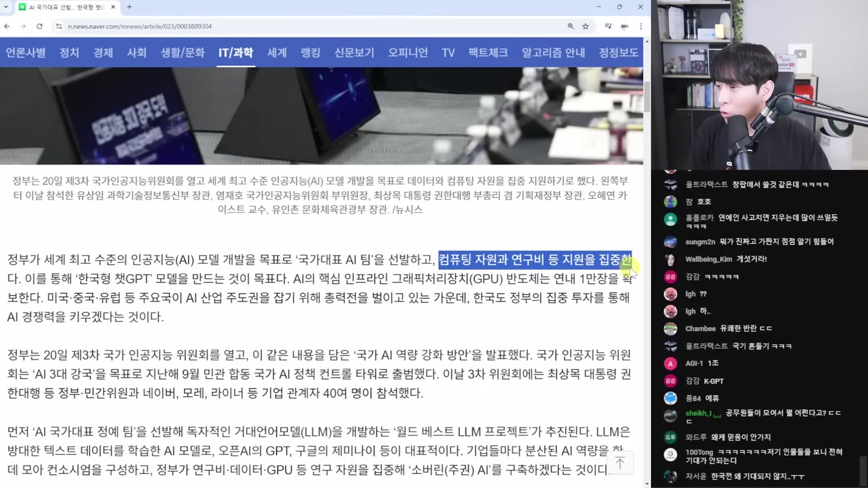Click the photo caption credit /뉴시스
The height and width of the screenshot is (488, 868).
point(407,210)
